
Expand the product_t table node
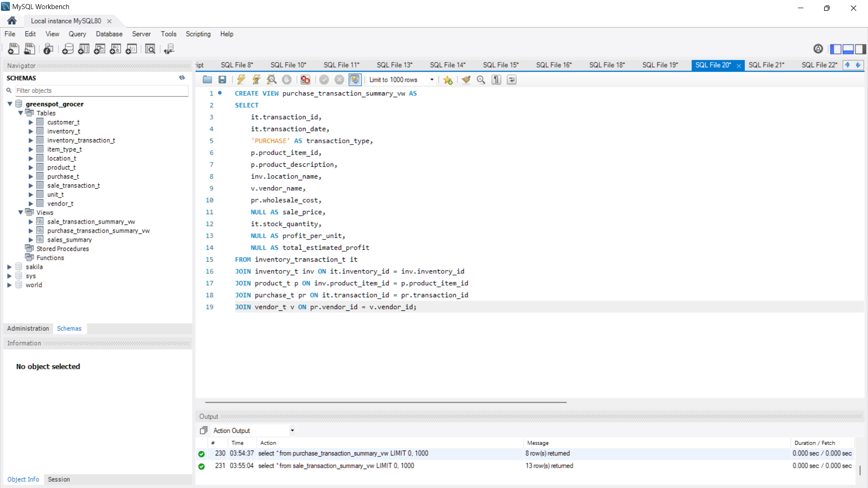31,167
